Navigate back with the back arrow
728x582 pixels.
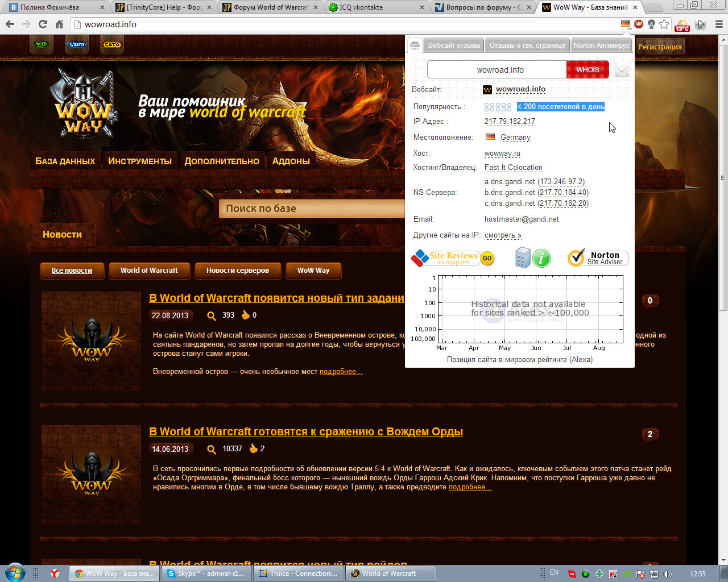tap(10, 24)
